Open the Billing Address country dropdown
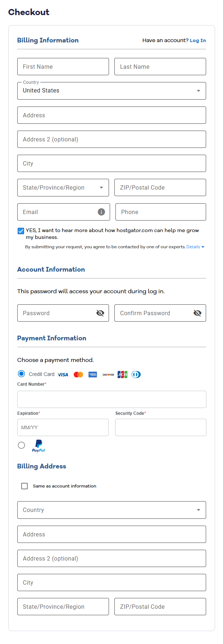 tap(198, 510)
